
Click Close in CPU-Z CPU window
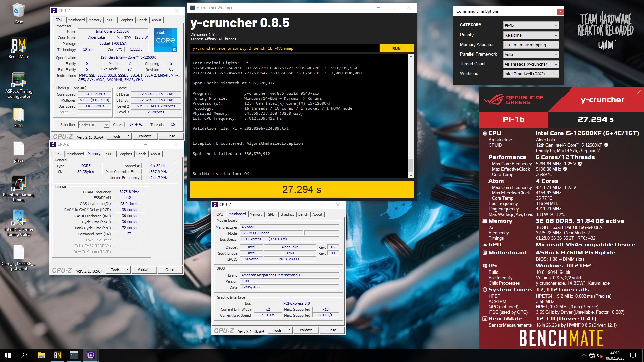(x=171, y=136)
